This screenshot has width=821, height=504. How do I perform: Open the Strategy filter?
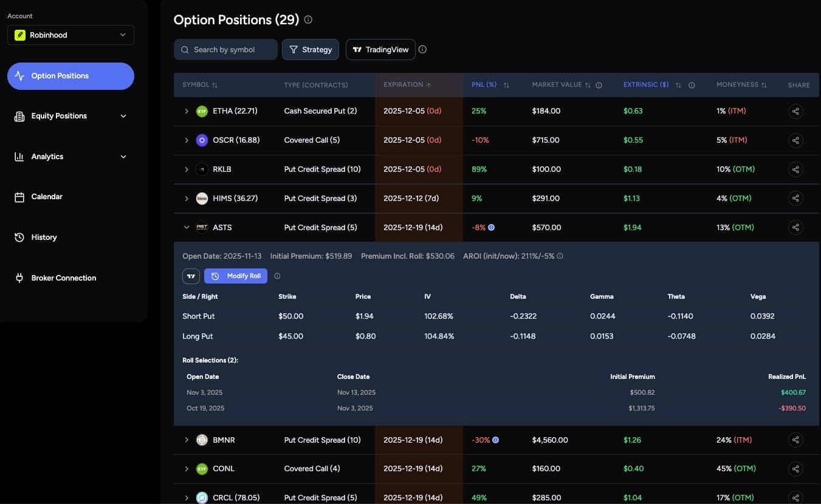point(311,49)
